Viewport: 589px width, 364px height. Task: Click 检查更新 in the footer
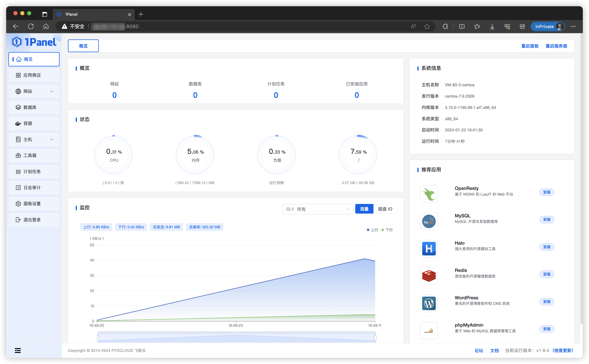563,350
